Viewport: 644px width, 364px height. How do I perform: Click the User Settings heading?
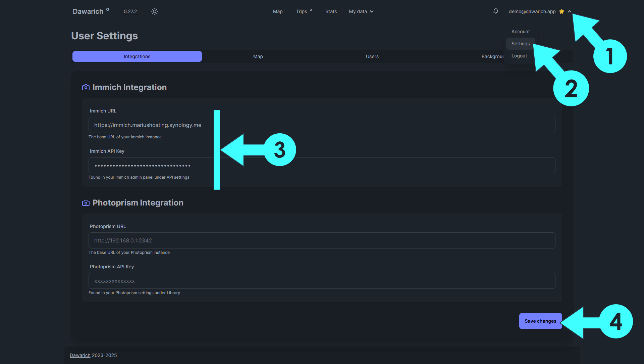tap(104, 36)
